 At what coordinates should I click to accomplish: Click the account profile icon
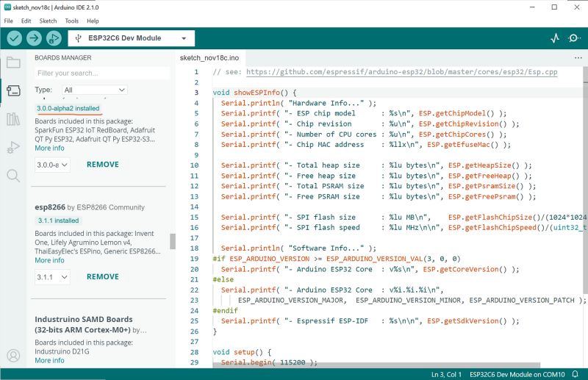pyautogui.click(x=13, y=355)
